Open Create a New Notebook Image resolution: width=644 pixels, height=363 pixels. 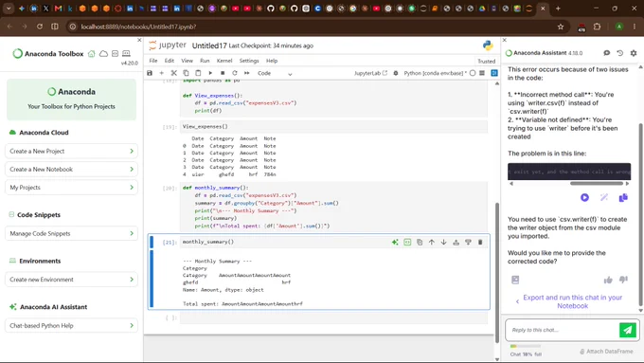[71, 170]
